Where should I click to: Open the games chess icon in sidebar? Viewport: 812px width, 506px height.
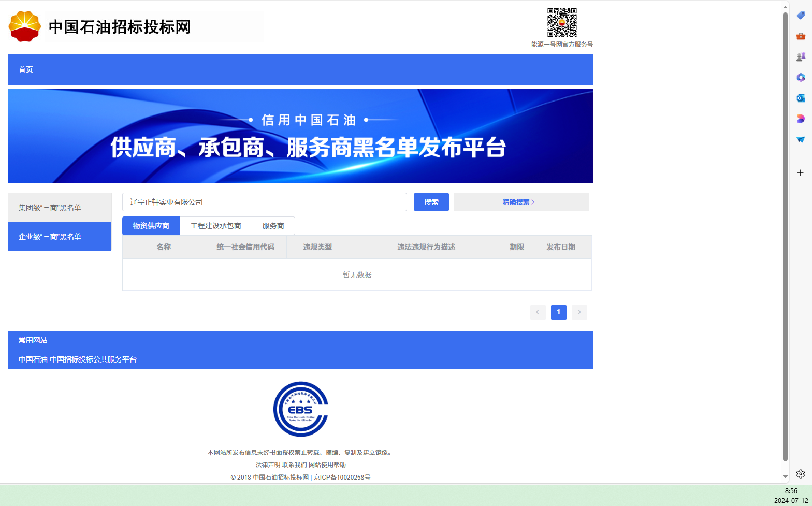[801, 57]
